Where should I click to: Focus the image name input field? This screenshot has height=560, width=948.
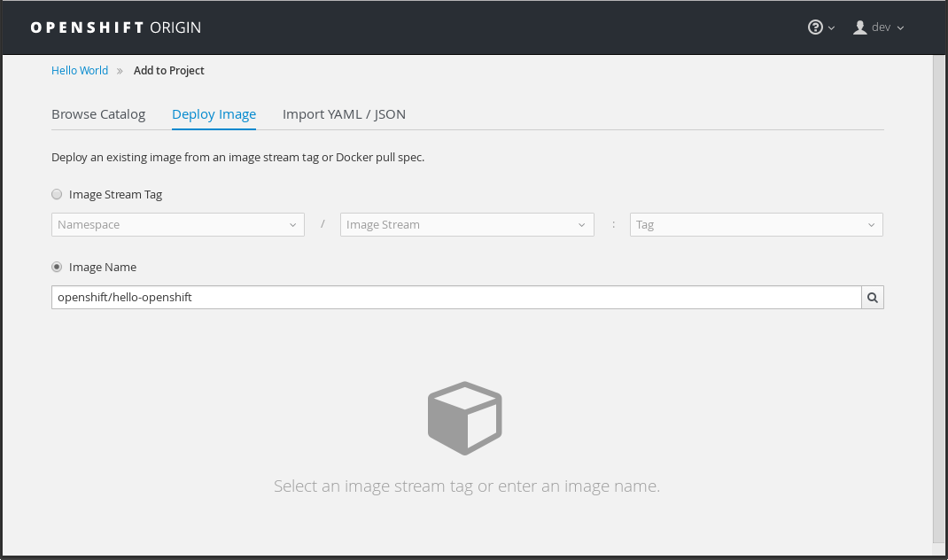tap(456, 297)
